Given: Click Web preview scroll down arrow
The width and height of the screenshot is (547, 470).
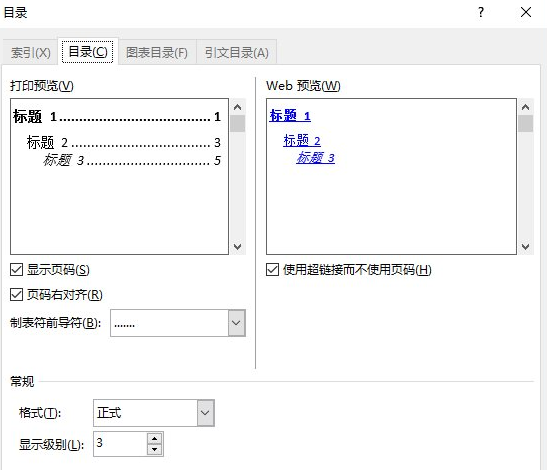Looking at the screenshot, I should pos(526,247).
